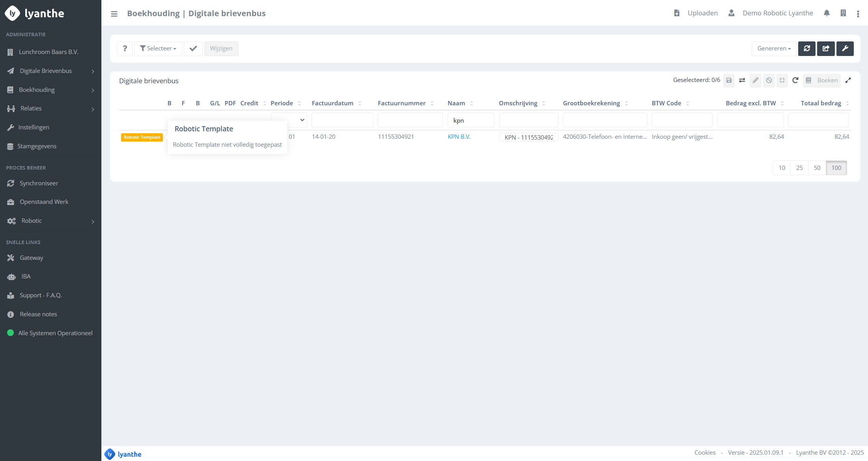Screen dimensions: 868x461
Task: Click the table reload arrow icon
Action: point(795,80)
